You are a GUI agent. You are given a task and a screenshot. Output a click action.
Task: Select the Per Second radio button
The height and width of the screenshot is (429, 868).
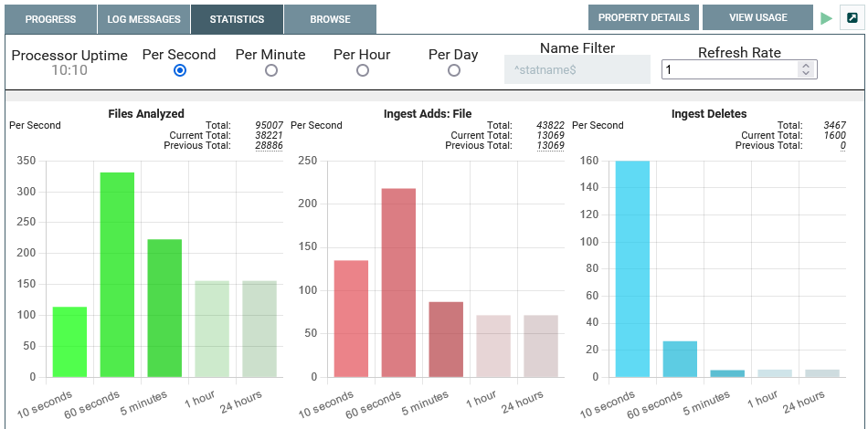pyautogui.click(x=180, y=70)
